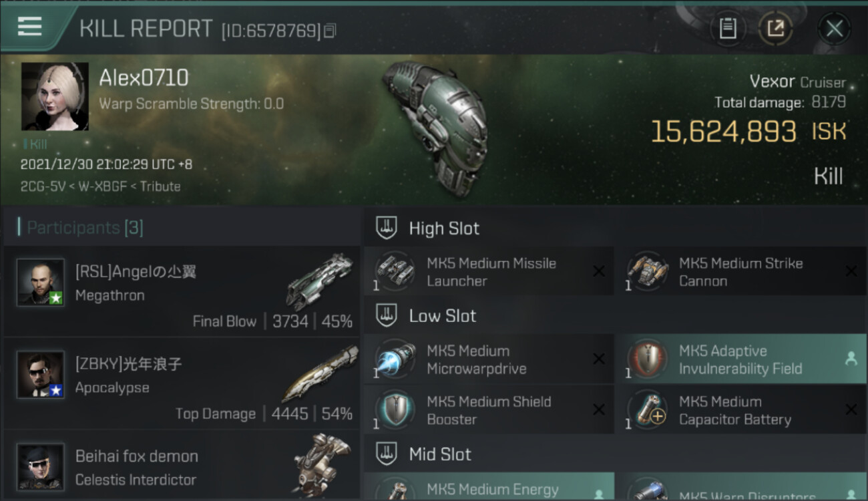This screenshot has width=868, height=501.
Task: Select MK5 Medium Capacitor Battery icon
Action: coord(647,410)
